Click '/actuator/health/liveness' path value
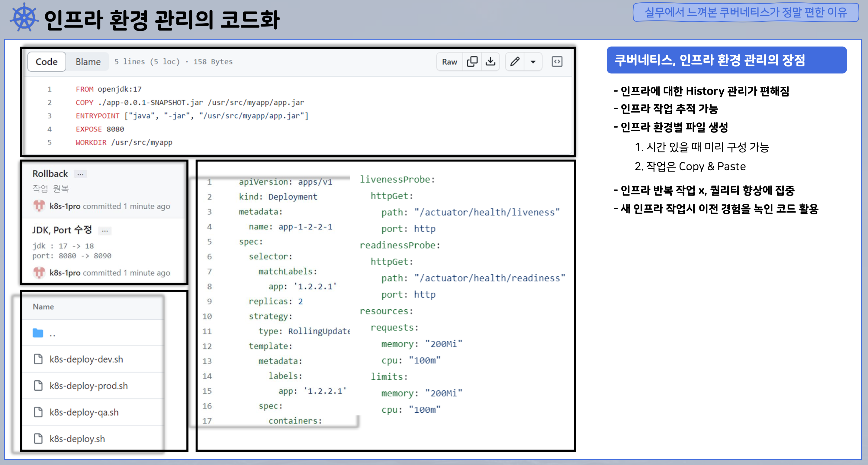Viewport: 868px width, 465px height. 487,212
